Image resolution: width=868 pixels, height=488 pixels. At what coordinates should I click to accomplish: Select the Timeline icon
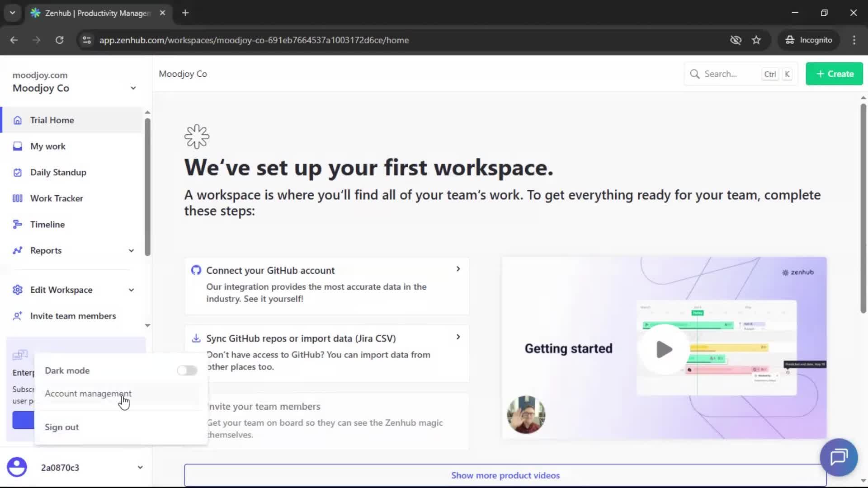(x=17, y=224)
